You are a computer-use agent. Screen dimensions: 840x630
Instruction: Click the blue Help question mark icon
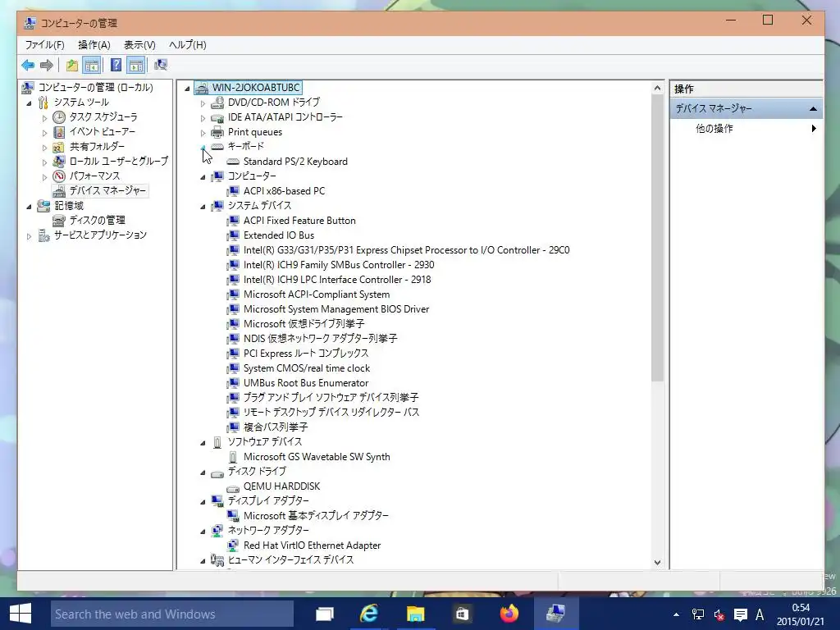pos(116,66)
